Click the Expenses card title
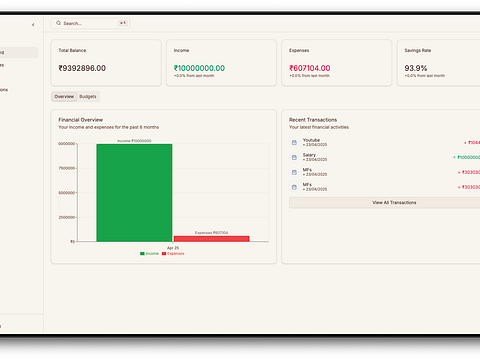Viewport: 480px width, 360px height. [299, 50]
